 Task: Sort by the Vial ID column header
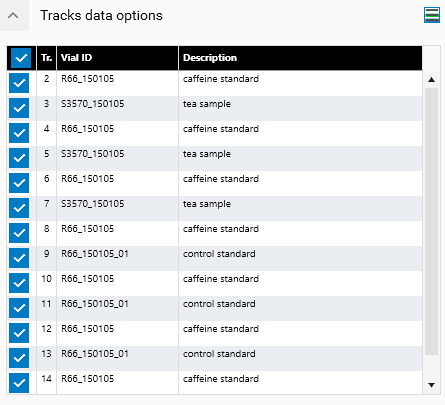[x=117, y=58]
